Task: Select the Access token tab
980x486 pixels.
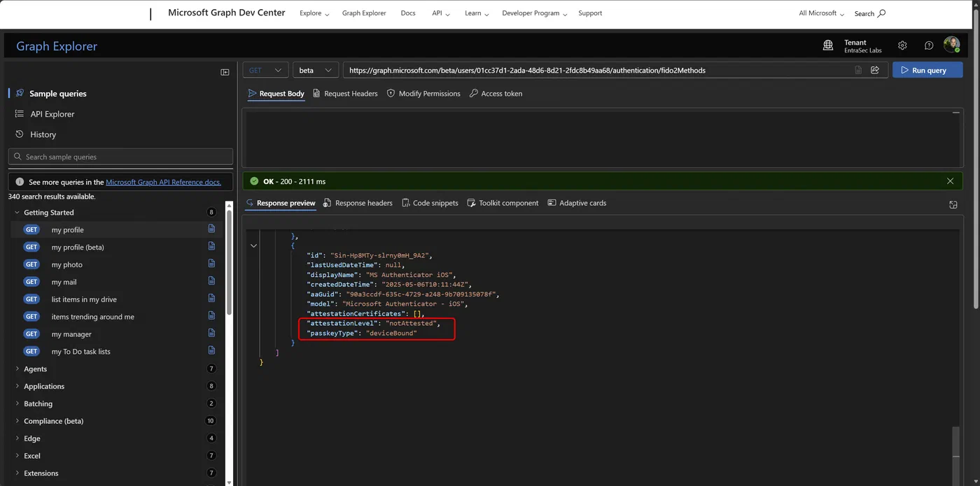Action: tap(496, 94)
